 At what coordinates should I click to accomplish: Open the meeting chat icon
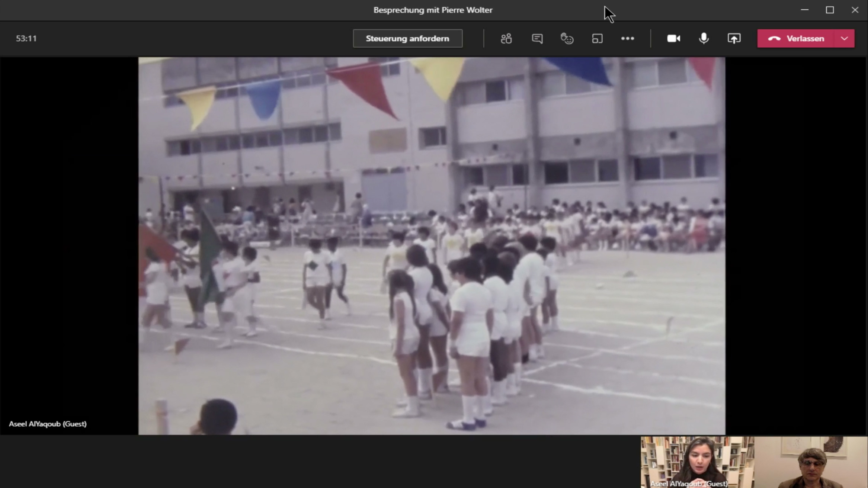point(537,39)
